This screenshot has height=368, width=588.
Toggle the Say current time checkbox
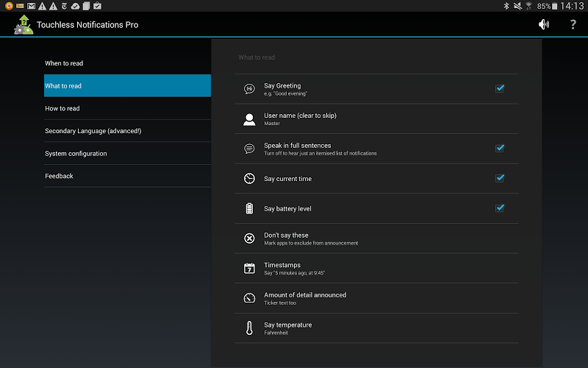tap(500, 178)
